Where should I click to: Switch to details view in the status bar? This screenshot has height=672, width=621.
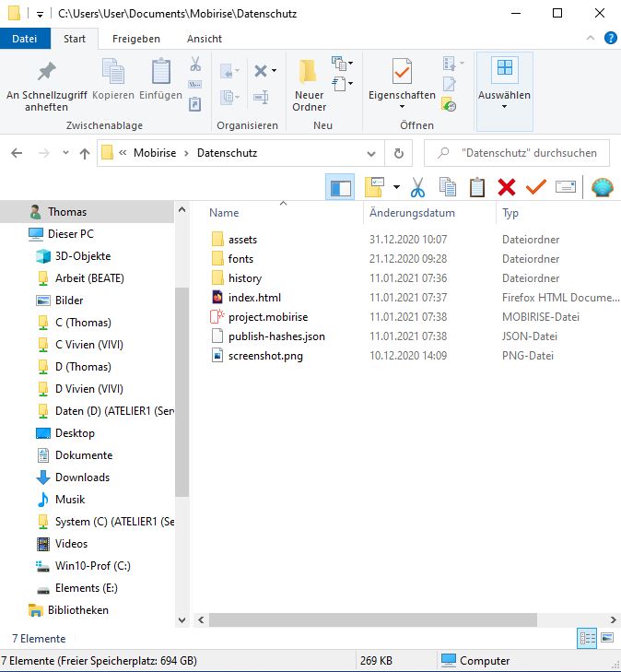pyautogui.click(x=587, y=638)
